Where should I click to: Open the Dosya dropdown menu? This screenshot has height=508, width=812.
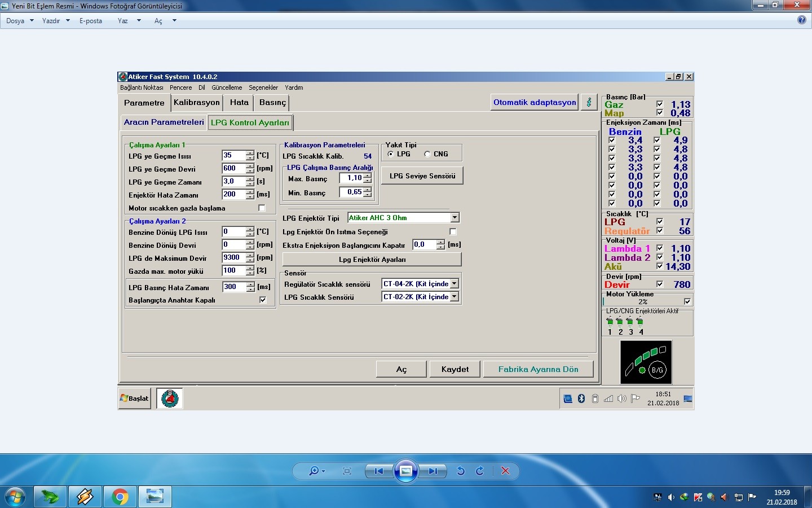click(x=20, y=20)
